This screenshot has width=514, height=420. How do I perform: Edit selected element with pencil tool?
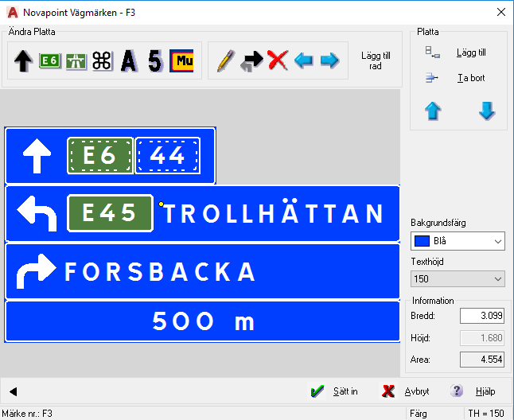click(x=226, y=60)
